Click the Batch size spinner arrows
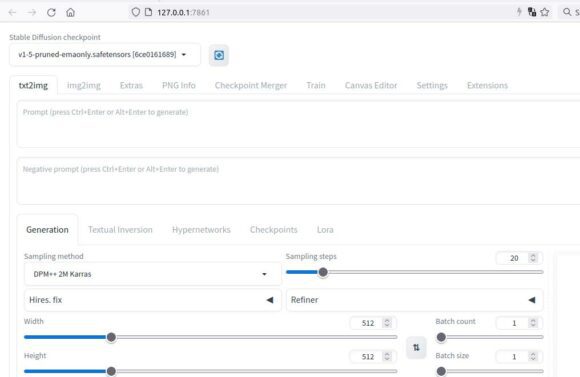 point(533,356)
